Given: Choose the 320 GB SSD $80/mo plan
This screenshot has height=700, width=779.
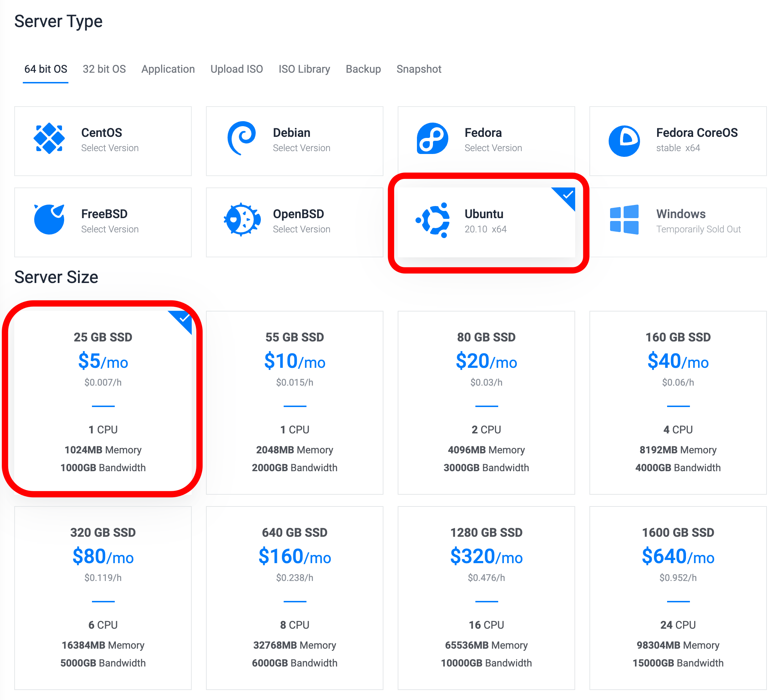Looking at the screenshot, I should tap(103, 597).
